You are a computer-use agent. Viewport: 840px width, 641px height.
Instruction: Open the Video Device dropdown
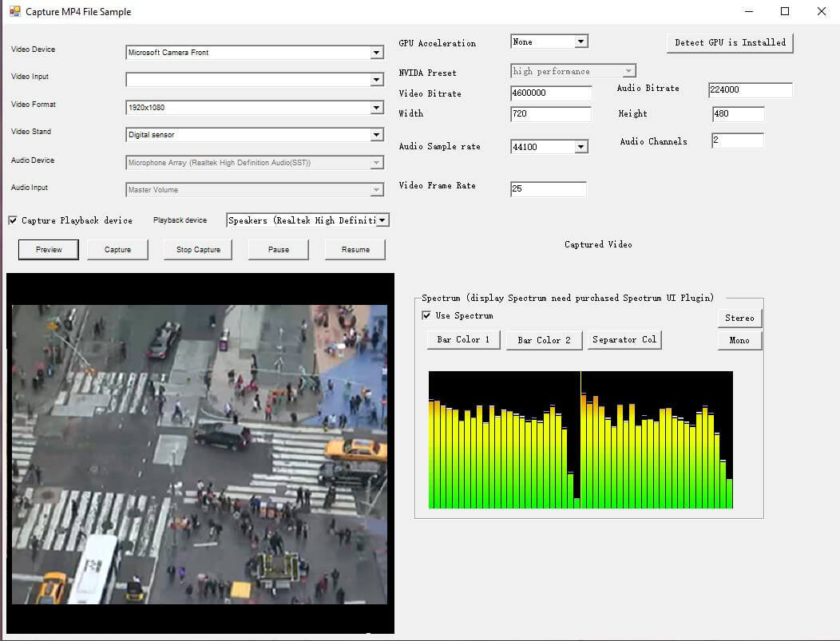[375, 52]
